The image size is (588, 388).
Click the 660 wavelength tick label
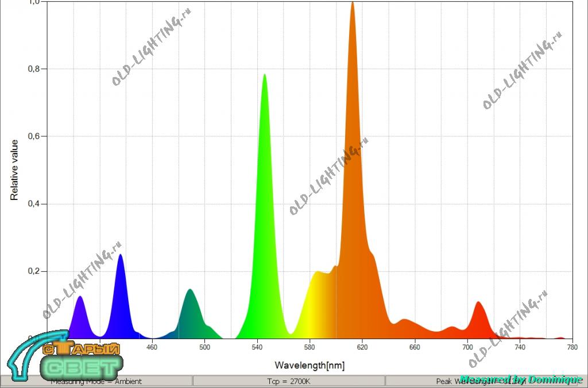click(x=415, y=347)
